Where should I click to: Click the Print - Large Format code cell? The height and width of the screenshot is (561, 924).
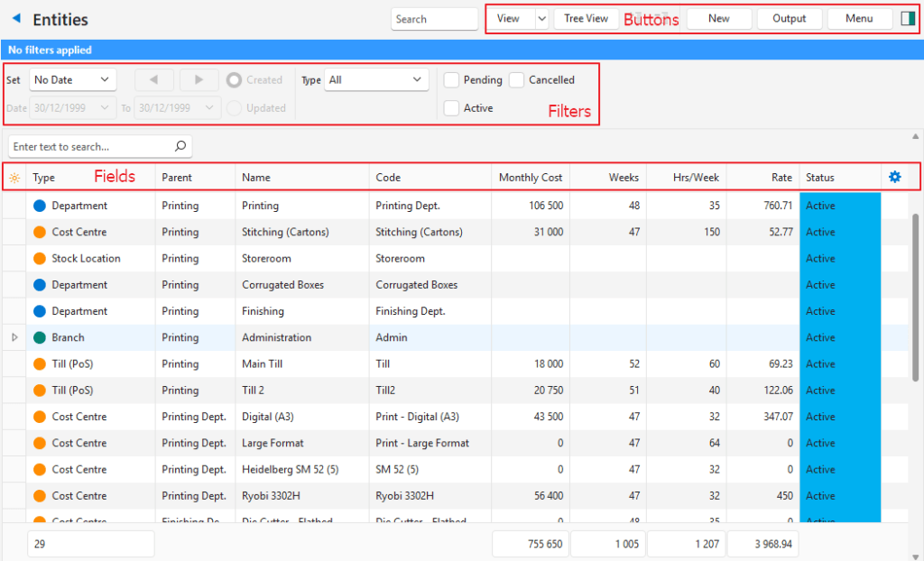click(430, 443)
